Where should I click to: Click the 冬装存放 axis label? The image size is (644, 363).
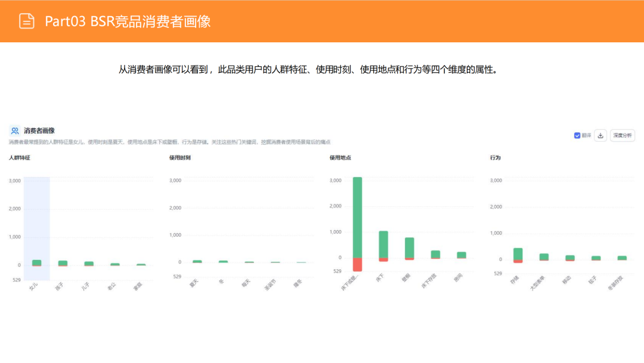click(615, 283)
